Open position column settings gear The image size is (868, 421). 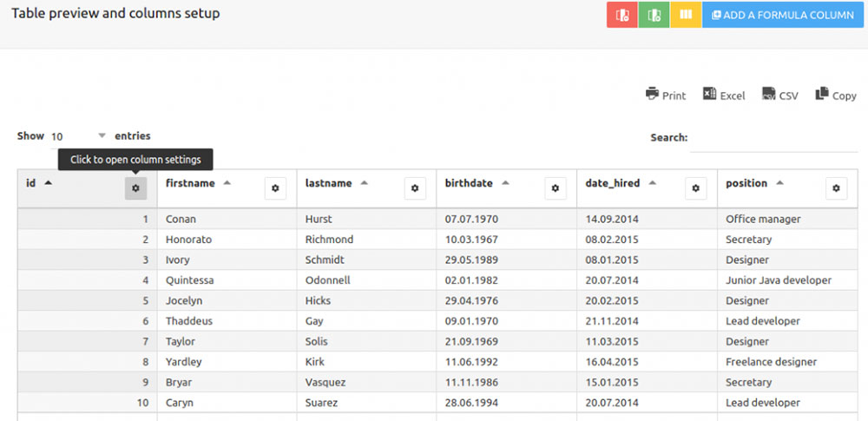point(837,188)
